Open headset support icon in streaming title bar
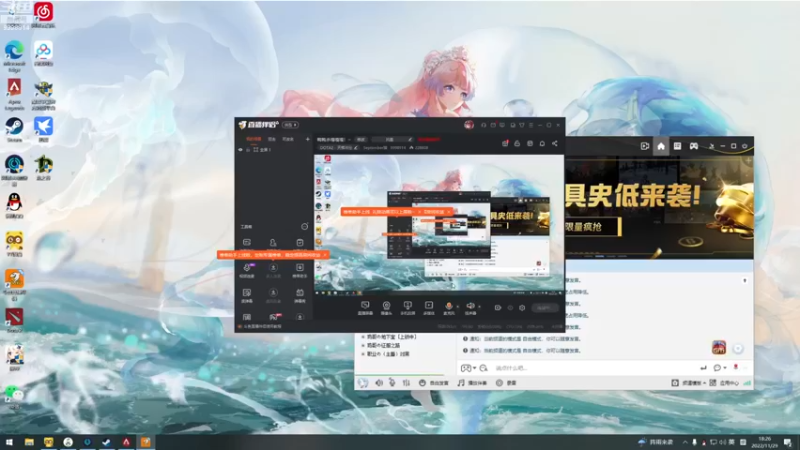This screenshot has height=450, width=800. coord(483,125)
